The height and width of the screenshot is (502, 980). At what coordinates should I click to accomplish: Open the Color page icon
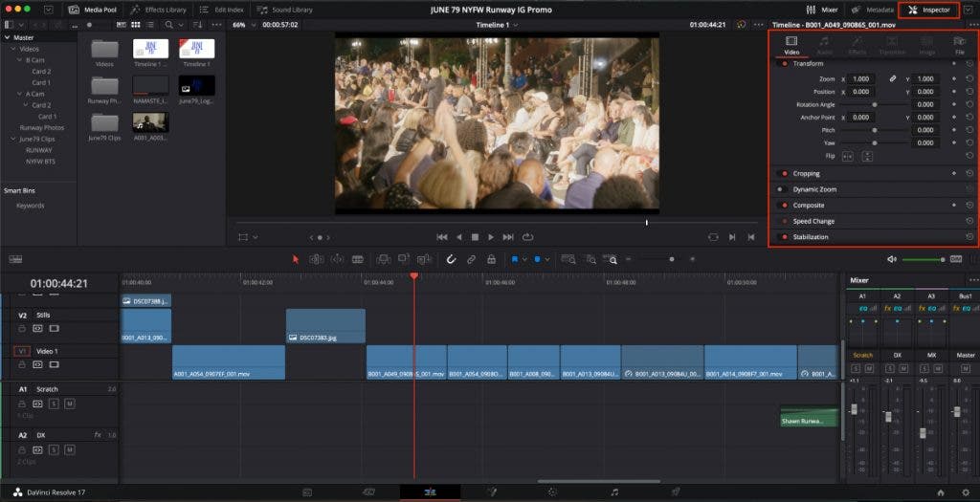pos(552,492)
